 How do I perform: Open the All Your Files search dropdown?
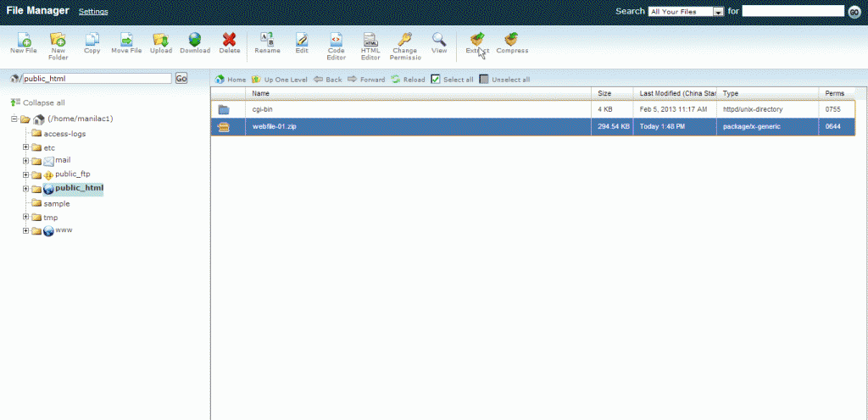point(685,12)
